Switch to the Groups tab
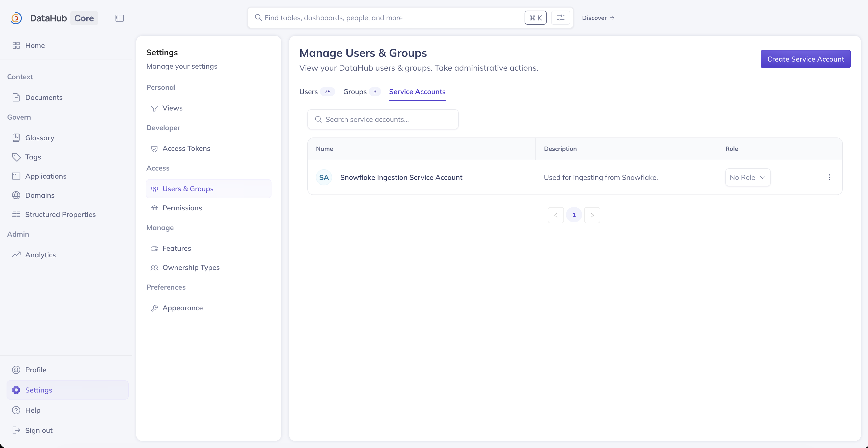 click(355, 92)
